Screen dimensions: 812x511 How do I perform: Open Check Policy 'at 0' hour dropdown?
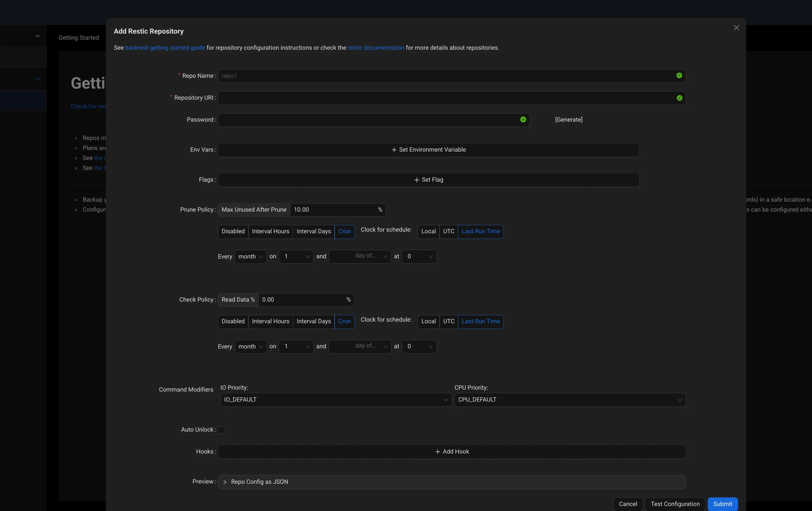click(x=419, y=347)
